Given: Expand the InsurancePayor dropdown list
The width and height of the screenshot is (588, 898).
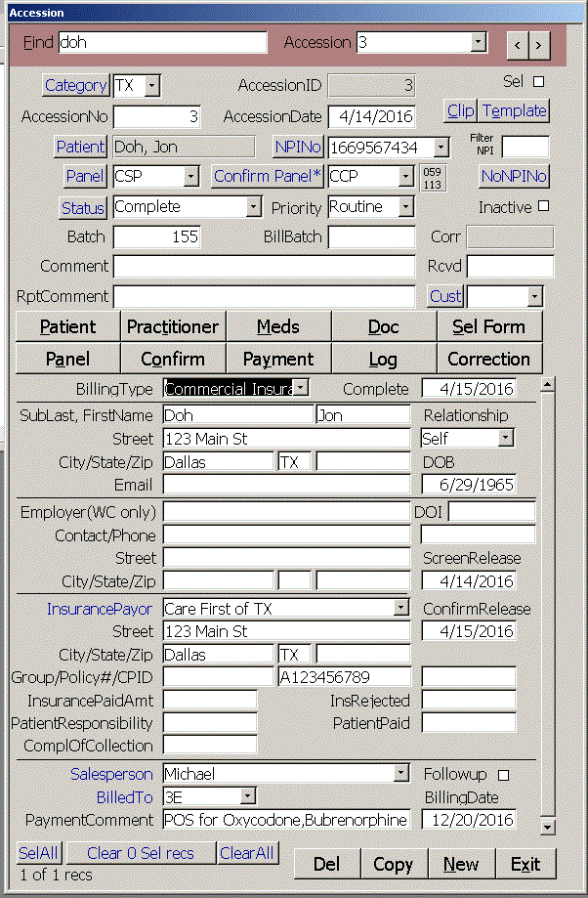Looking at the screenshot, I should 400,609.
